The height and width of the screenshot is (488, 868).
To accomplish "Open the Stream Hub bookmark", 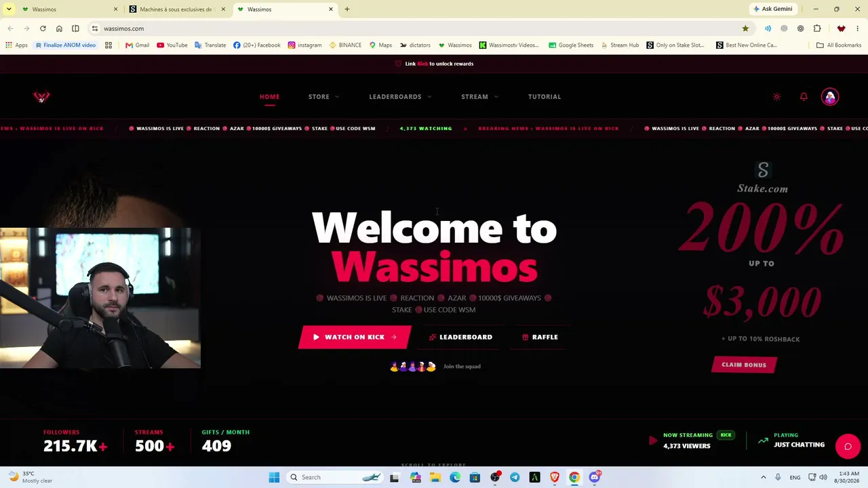I will [x=620, y=45].
